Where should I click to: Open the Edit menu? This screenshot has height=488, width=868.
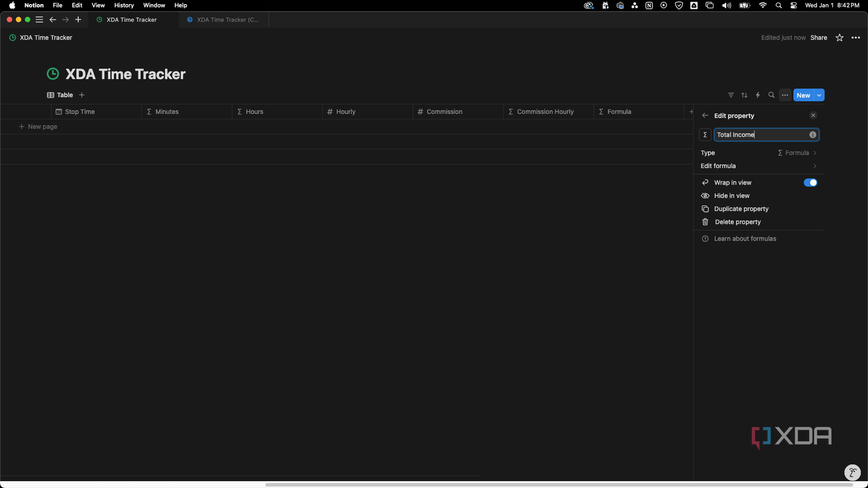click(x=77, y=5)
